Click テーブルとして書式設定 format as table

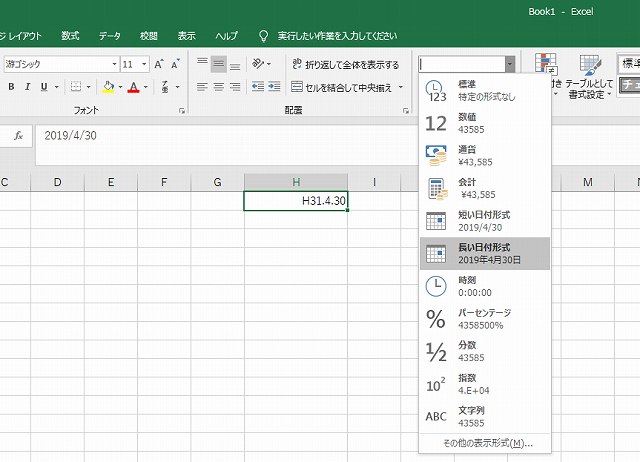click(589, 77)
